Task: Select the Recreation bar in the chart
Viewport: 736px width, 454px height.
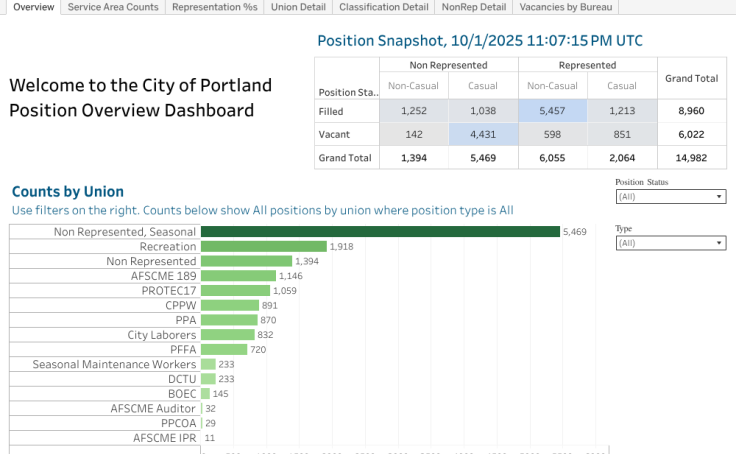Action: click(x=264, y=246)
